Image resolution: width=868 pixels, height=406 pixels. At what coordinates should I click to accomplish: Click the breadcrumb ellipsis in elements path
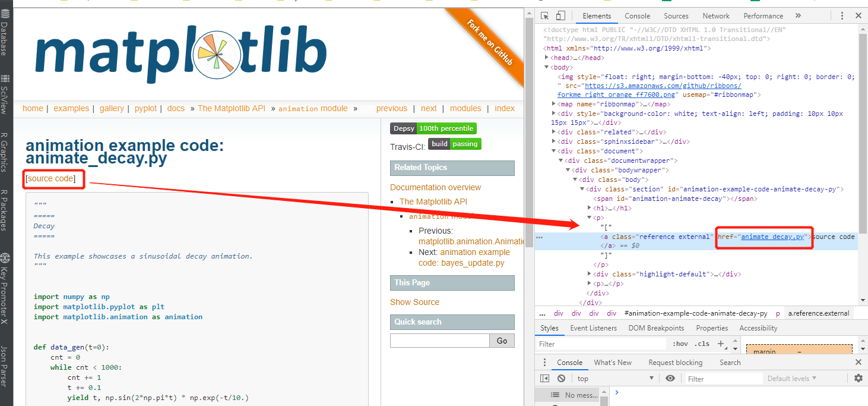pyautogui.click(x=542, y=313)
